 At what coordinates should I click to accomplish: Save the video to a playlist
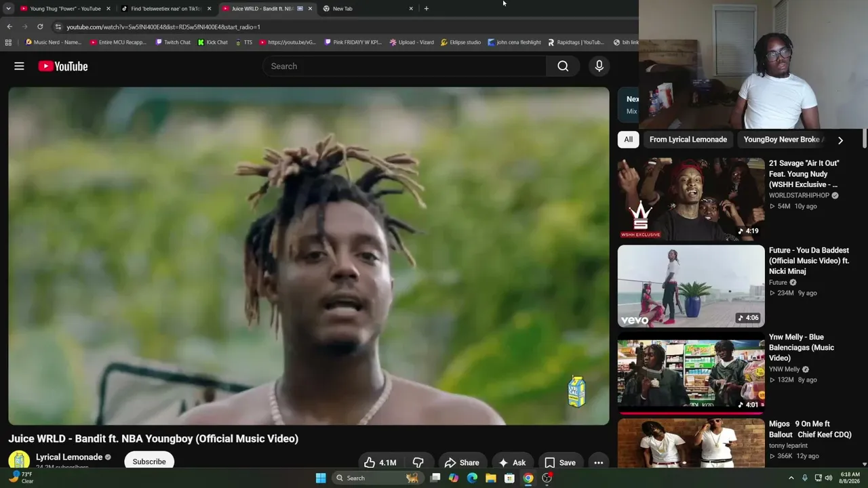pos(560,463)
